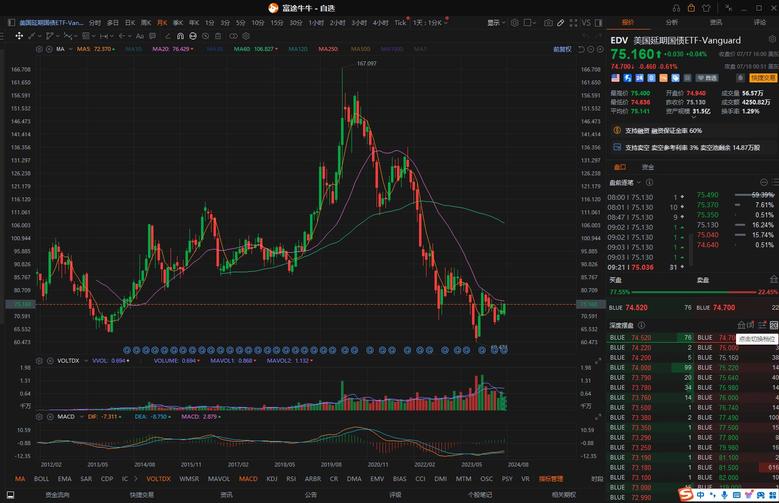Toggle the MACD indicator at bottom bar
The image size is (779, 503).
[x=248, y=479]
